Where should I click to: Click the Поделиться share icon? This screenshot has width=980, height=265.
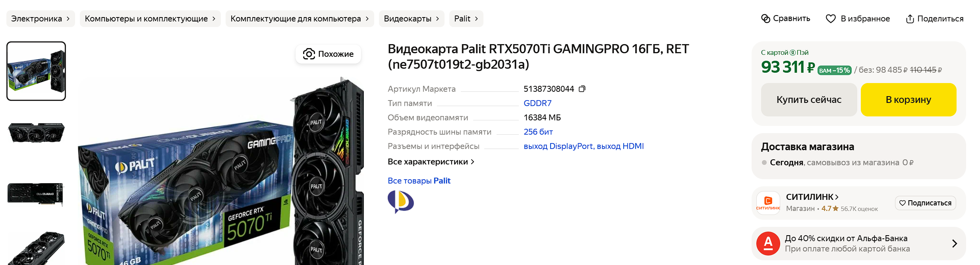point(910,19)
